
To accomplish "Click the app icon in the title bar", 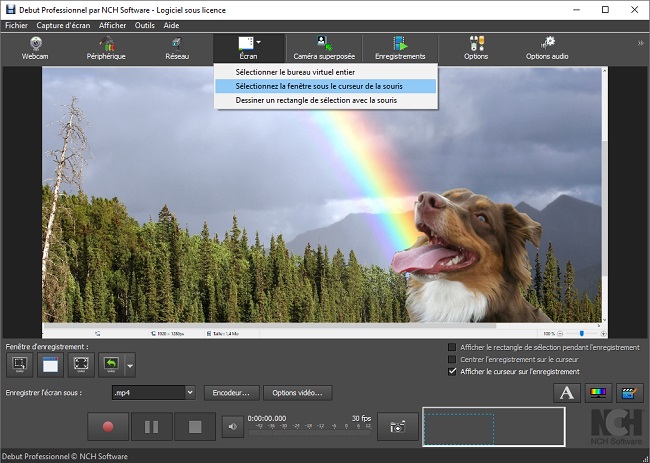I will pyautogui.click(x=10, y=10).
